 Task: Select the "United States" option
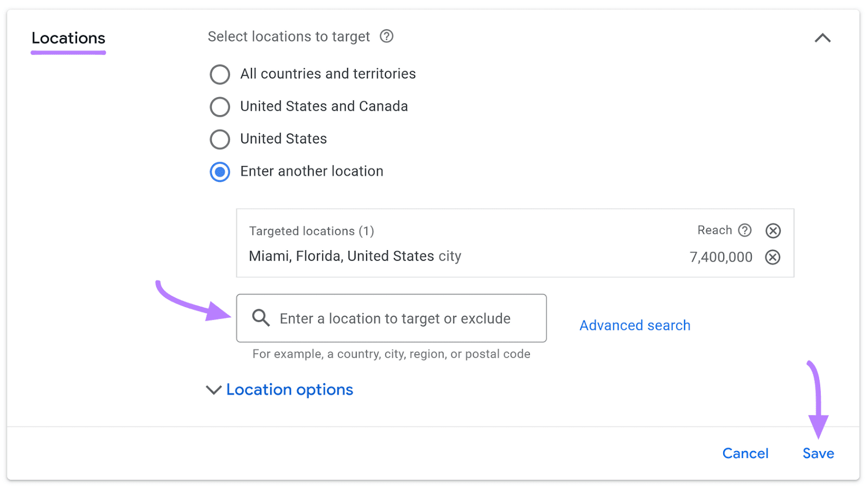220,139
